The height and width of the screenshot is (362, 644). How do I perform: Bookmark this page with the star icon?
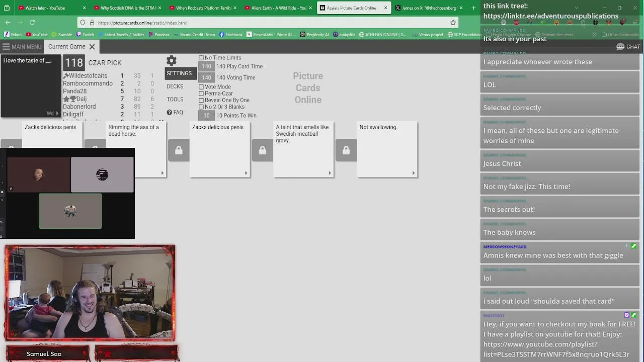coord(453,23)
